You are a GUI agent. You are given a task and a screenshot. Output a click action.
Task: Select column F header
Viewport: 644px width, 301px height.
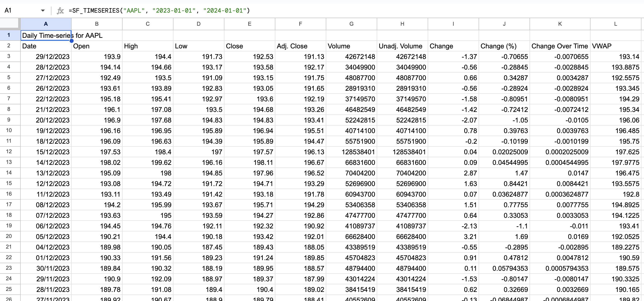300,24
